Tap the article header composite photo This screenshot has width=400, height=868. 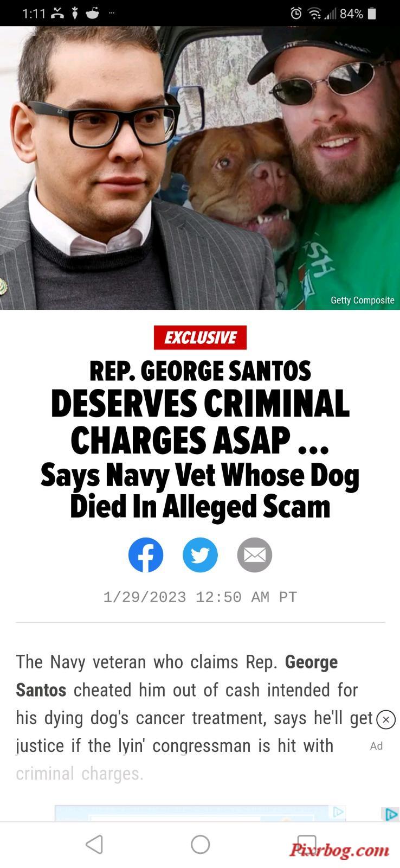tap(200, 168)
